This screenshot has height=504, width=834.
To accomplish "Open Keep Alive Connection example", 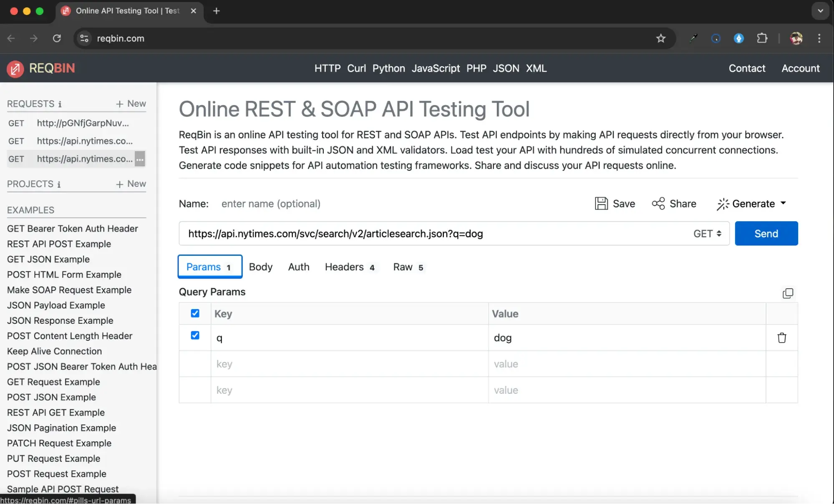I will [54, 351].
